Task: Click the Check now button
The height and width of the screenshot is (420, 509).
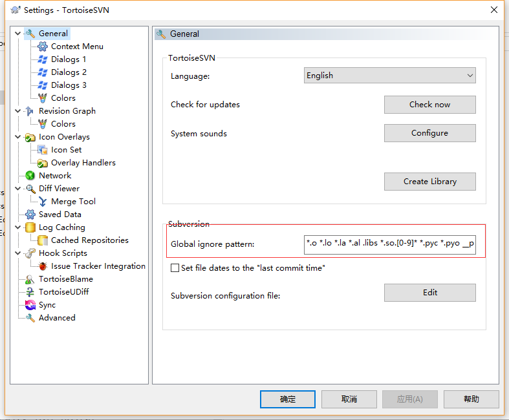Action: [430, 105]
